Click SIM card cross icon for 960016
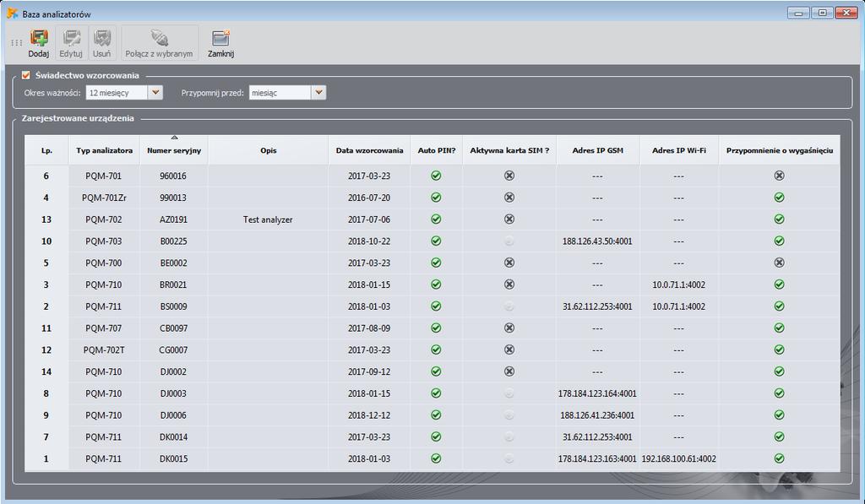This screenshot has width=865, height=504. pos(509,176)
